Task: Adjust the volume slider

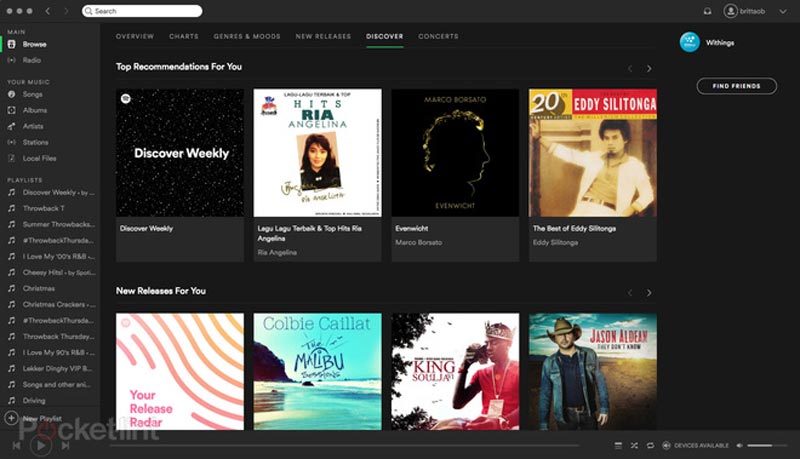Action: pyautogui.click(x=766, y=445)
